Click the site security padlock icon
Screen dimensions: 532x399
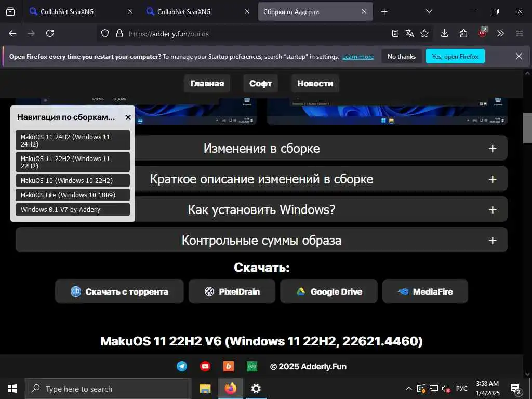(119, 34)
